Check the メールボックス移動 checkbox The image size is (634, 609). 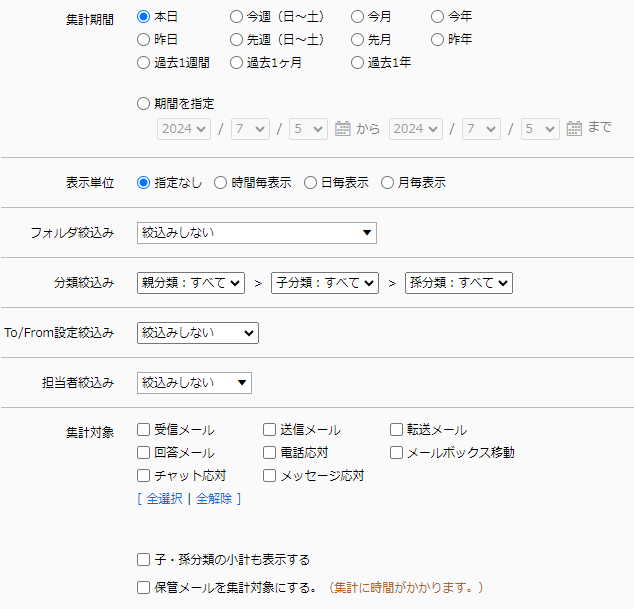[397, 453]
